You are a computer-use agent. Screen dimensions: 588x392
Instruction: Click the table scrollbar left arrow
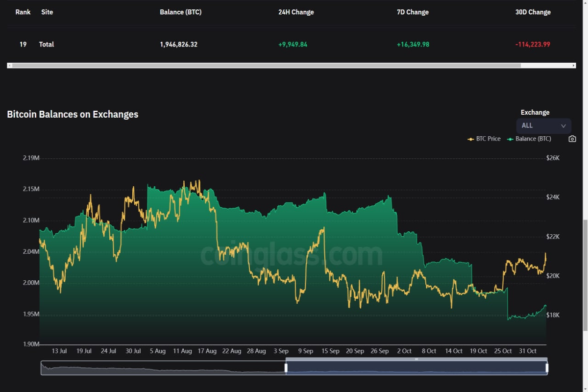click(x=9, y=65)
